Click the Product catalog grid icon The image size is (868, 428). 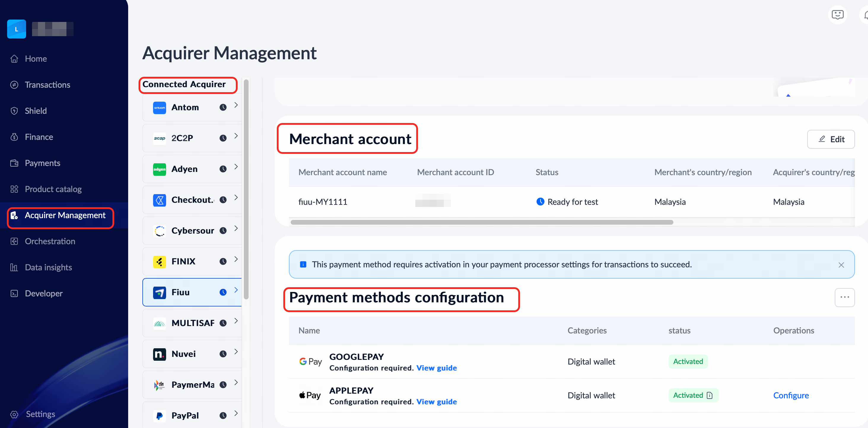(x=14, y=189)
